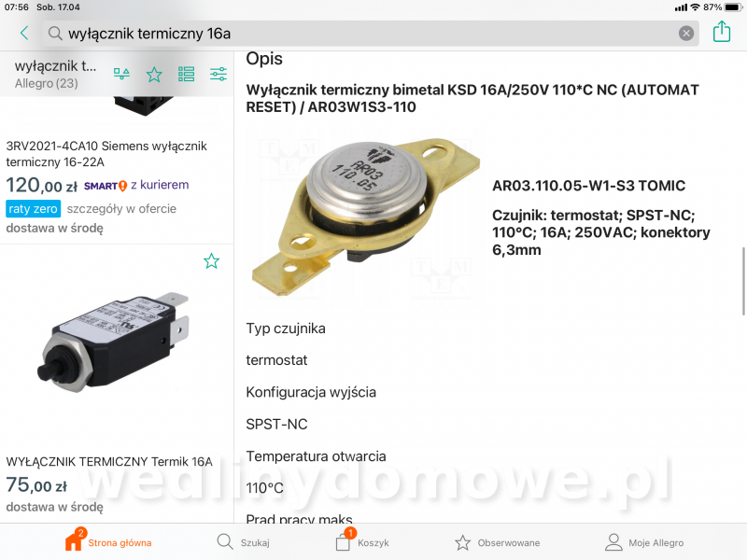Save this search with the star icon
This screenshot has height=560, width=747.
[154, 75]
